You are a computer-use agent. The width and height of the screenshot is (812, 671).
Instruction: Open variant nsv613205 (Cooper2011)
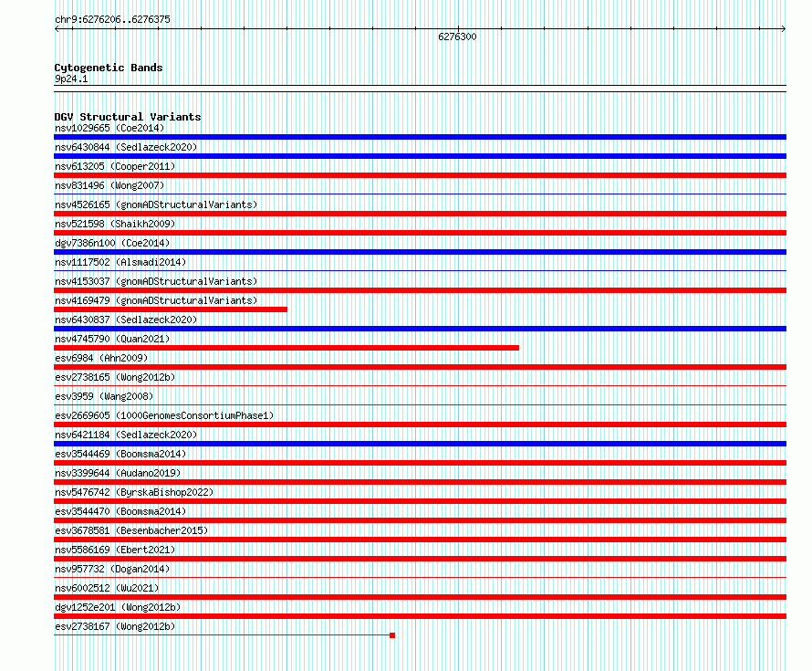pyautogui.click(x=115, y=166)
